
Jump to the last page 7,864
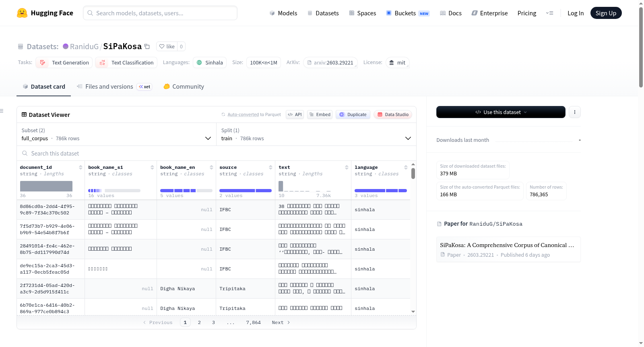[x=254, y=322]
